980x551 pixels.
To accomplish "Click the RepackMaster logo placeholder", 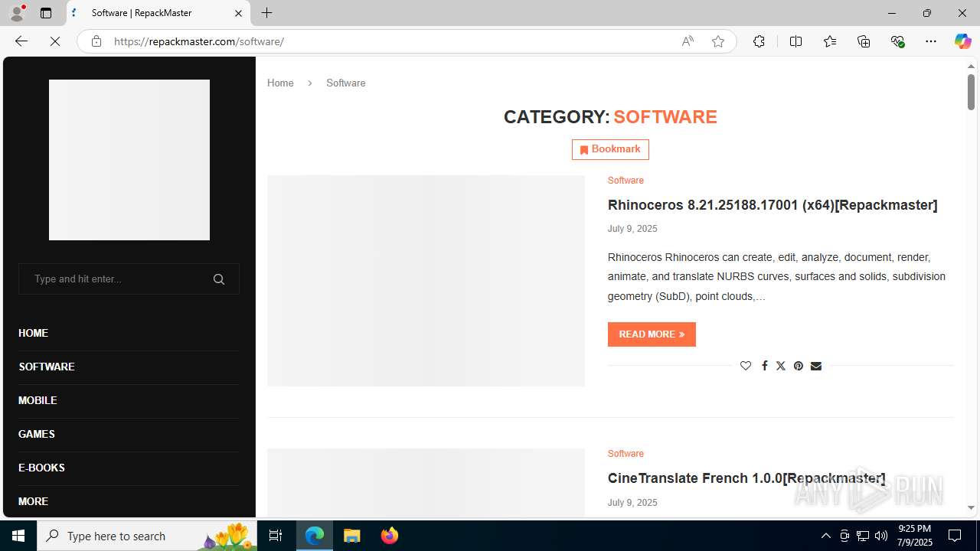I will click(x=129, y=160).
